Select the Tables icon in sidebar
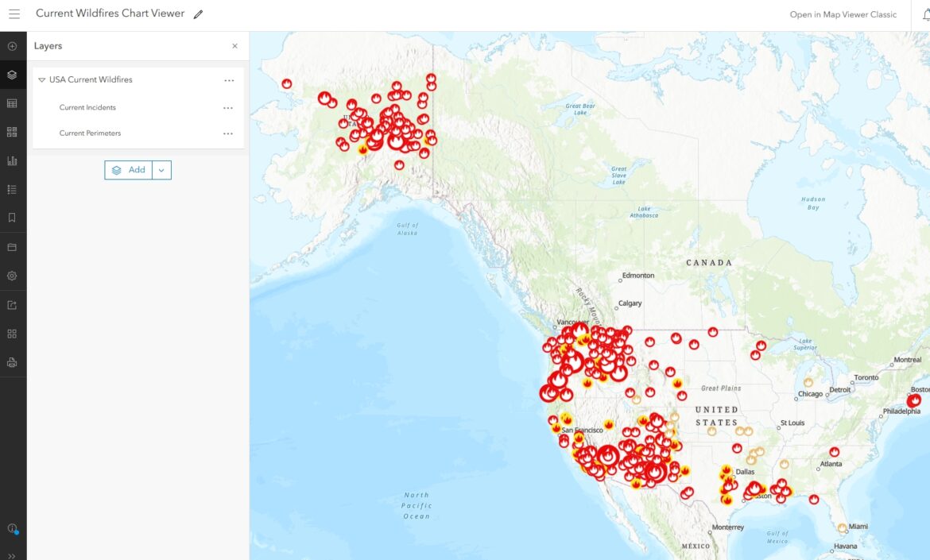 [12, 103]
